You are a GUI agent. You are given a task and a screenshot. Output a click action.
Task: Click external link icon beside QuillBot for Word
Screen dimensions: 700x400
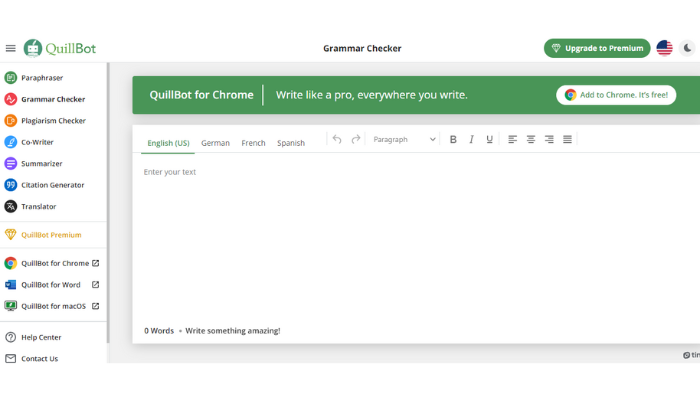click(96, 285)
